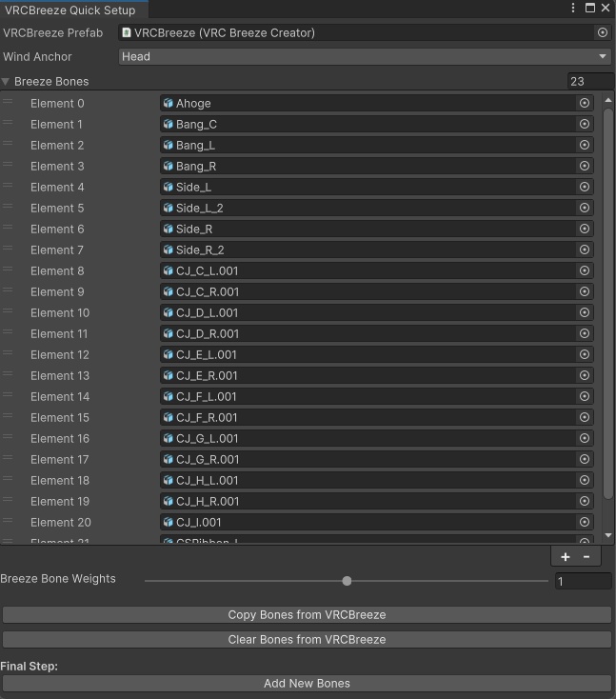Screen dimensions: 616x699
Task: Open object picker for CJ_G_R.001 element
Action: coord(585,459)
